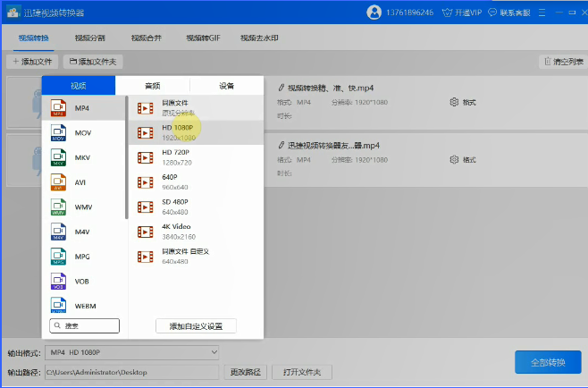588x388 pixels.
Task: Select the M4V format icon
Action: 58,232
